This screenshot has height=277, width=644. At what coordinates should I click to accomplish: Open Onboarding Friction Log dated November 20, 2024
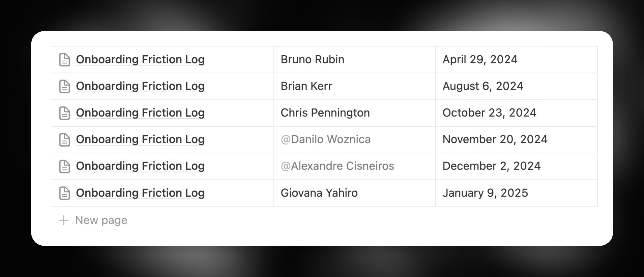click(140, 140)
